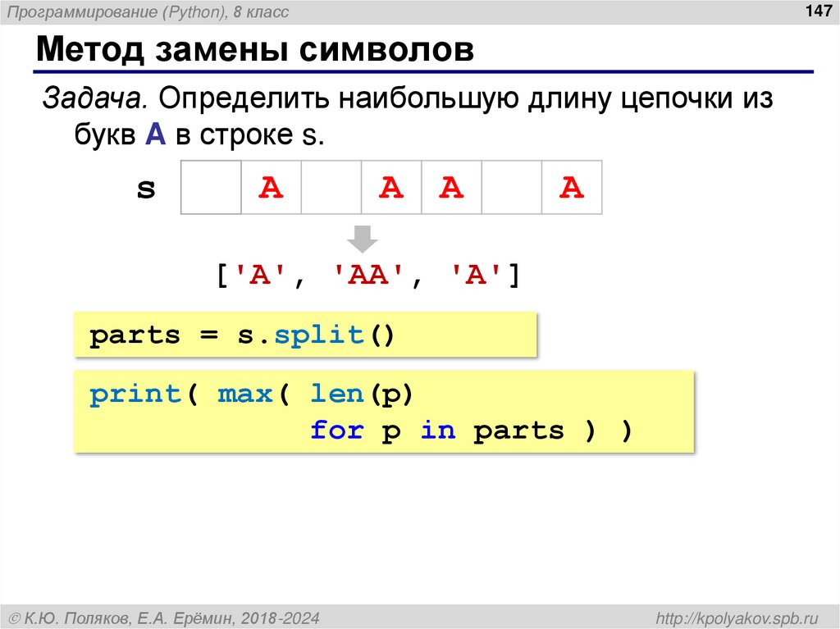Click the empty first cell of the table

coord(210,189)
